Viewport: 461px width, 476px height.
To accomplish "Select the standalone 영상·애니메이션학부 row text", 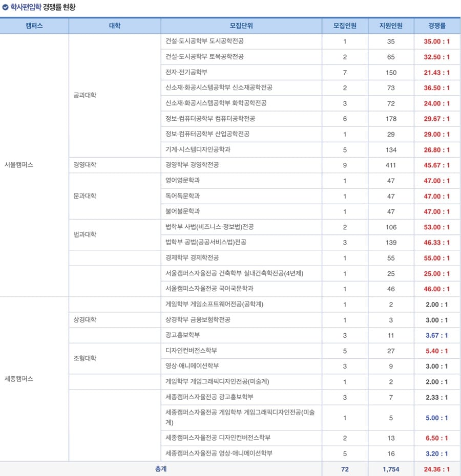I will point(192,365).
